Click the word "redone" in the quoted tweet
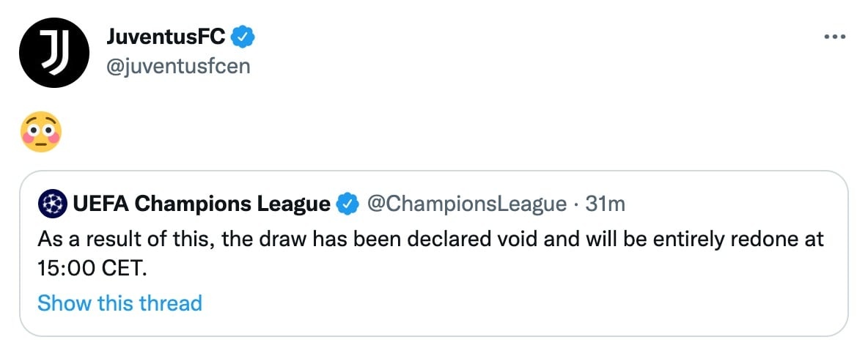Screen dimensions: 868x359 click(765, 240)
